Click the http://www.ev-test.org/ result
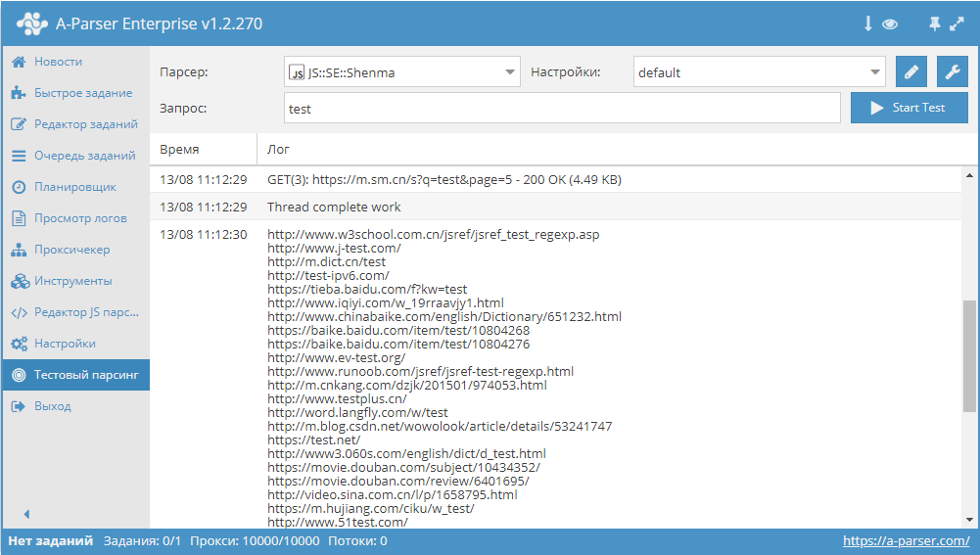The width and height of the screenshot is (980, 555). pos(336,358)
